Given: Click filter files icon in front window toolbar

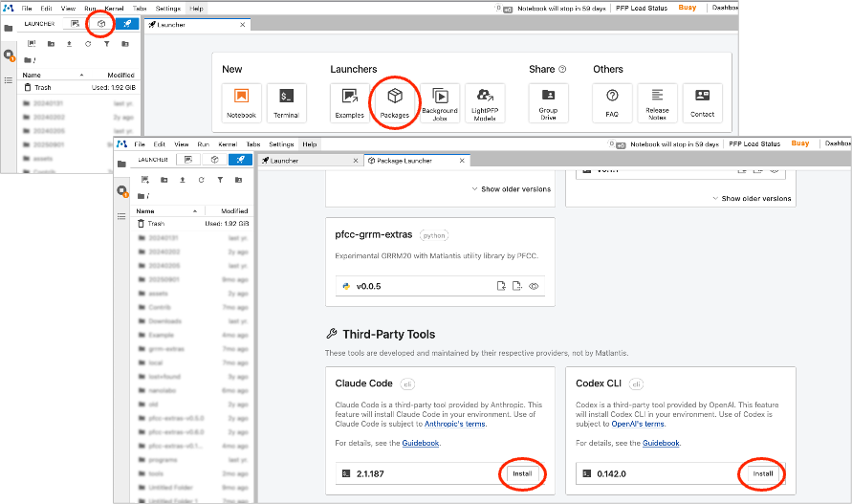Looking at the screenshot, I should (x=220, y=180).
